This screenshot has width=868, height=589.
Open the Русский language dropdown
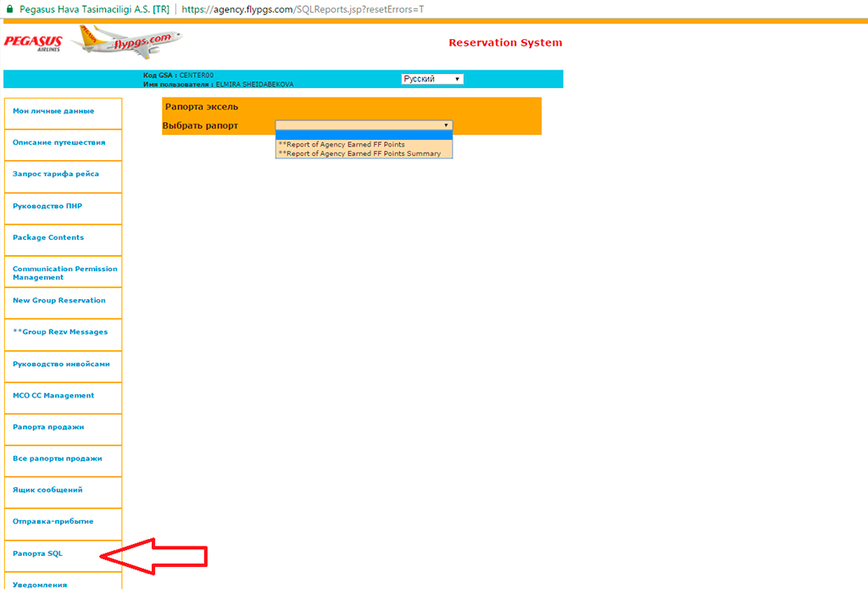[x=432, y=79]
